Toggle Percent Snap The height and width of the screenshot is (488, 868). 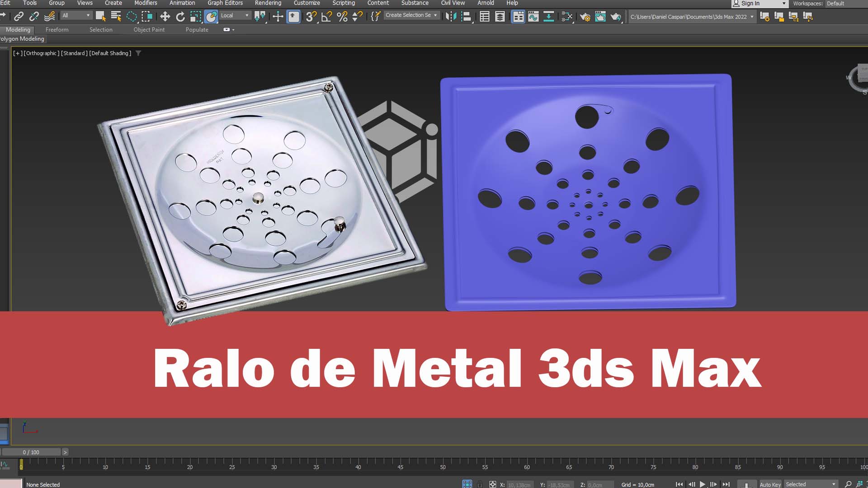point(342,17)
